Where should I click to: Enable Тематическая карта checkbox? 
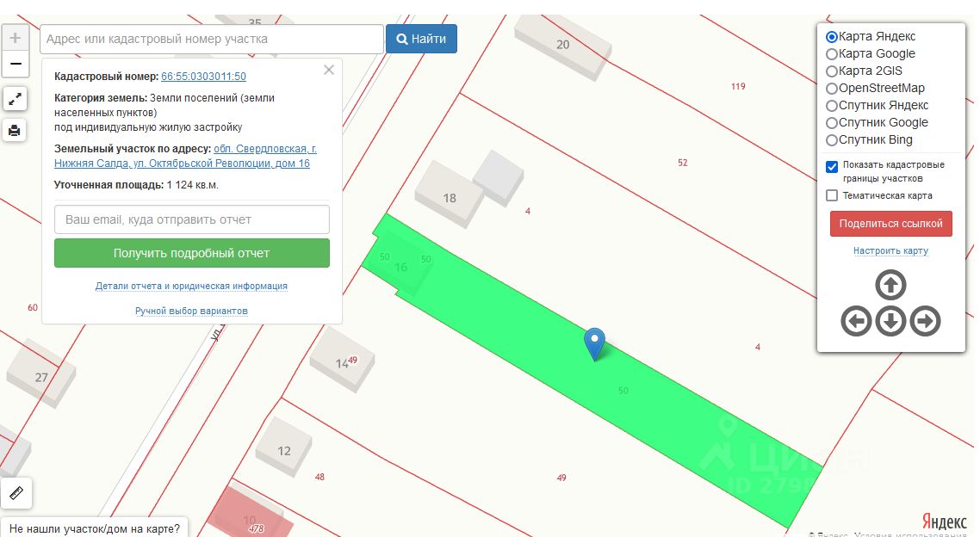832,195
